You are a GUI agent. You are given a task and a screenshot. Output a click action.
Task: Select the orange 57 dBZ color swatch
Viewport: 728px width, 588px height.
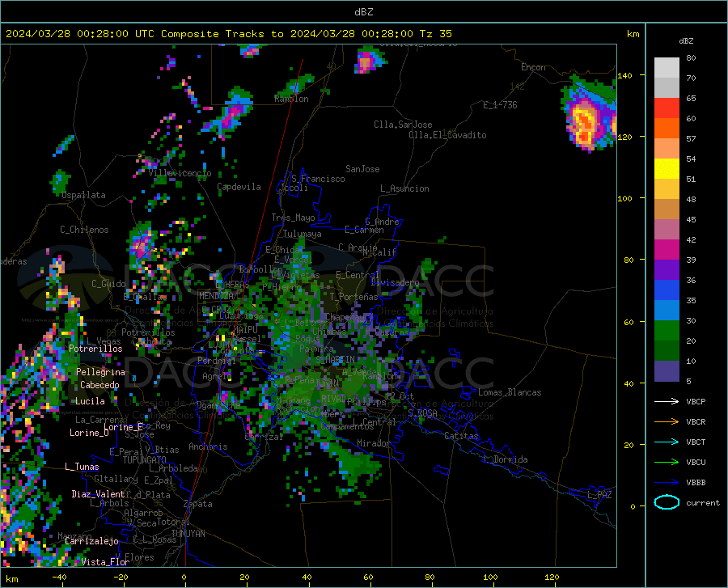click(667, 129)
